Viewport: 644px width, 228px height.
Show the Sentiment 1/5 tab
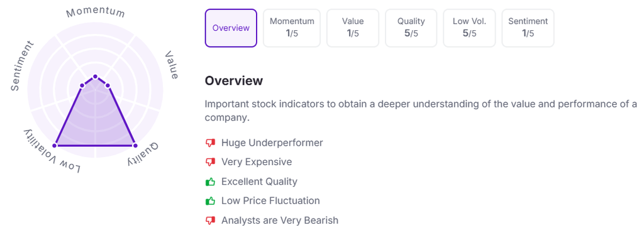[x=528, y=28]
